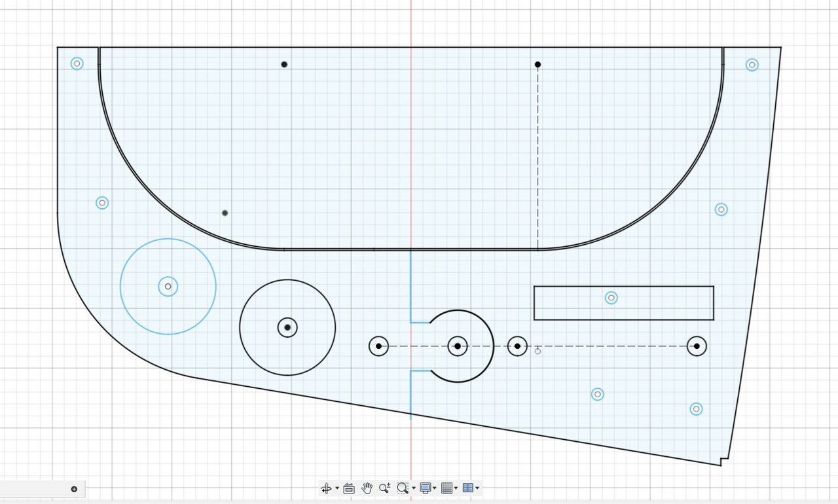Select the large black circle's center point
The image size is (838, 504).
287,327
